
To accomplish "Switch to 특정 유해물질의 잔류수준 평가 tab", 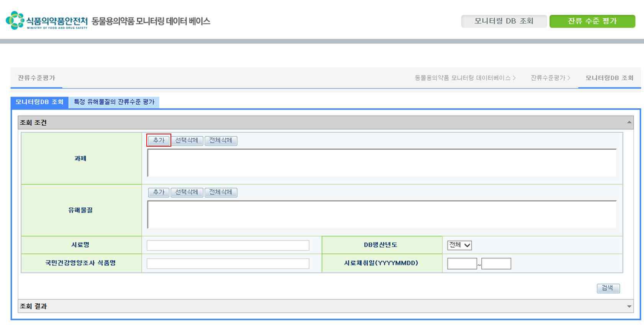I will (114, 102).
